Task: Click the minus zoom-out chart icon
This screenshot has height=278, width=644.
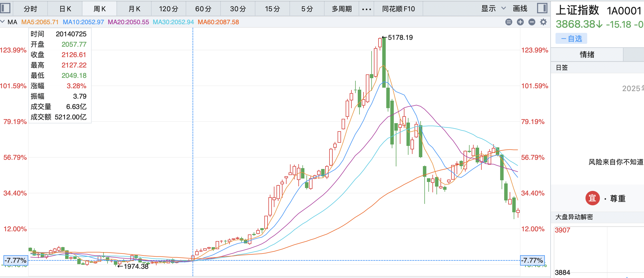Action: point(532,22)
